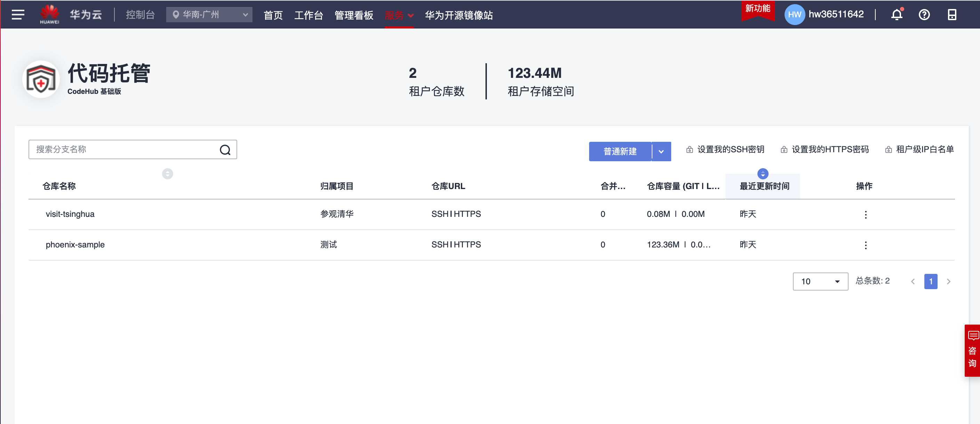The image size is (980, 424).
Task: Click the 0.08M | 0.00M capacity cell
Action: pyautogui.click(x=676, y=214)
